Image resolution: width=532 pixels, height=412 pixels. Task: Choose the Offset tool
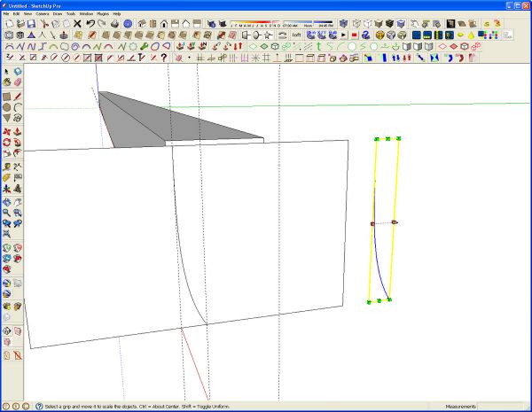click(x=18, y=153)
